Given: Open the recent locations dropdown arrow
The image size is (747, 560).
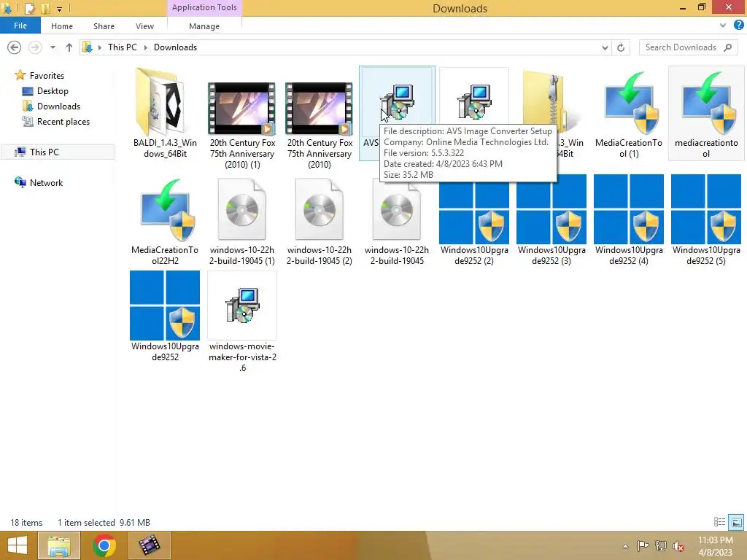Looking at the screenshot, I should 53,47.
